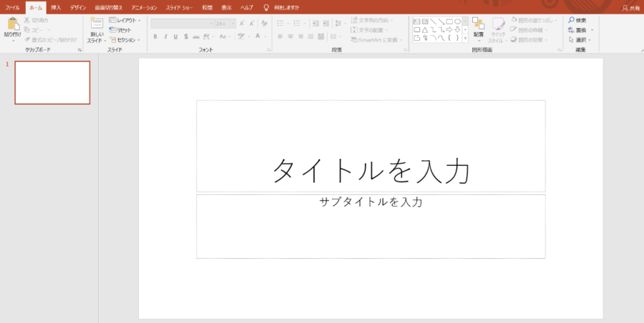Image resolution: width=644 pixels, height=323 pixels.
Task: Click the Paste (貼り付け) clipboard icon
Action: (x=13, y=24)
